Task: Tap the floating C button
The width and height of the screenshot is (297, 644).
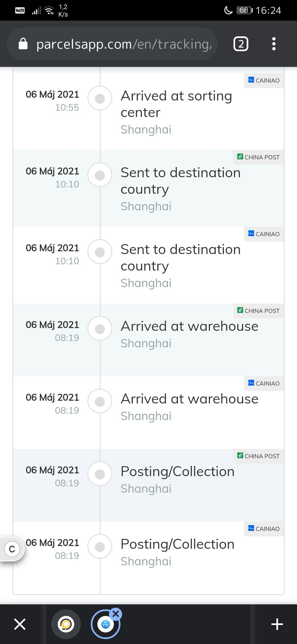Action: pos(12,549)
